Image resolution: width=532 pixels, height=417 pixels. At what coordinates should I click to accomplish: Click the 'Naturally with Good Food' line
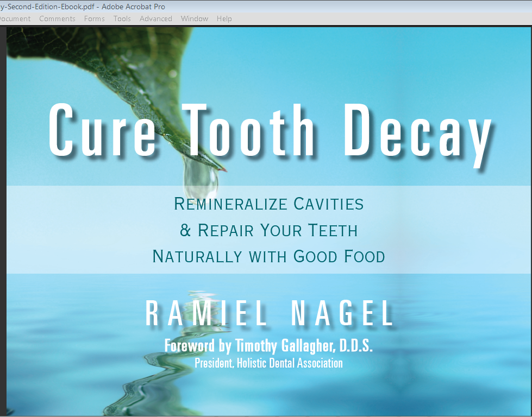[x=268, y=256]
